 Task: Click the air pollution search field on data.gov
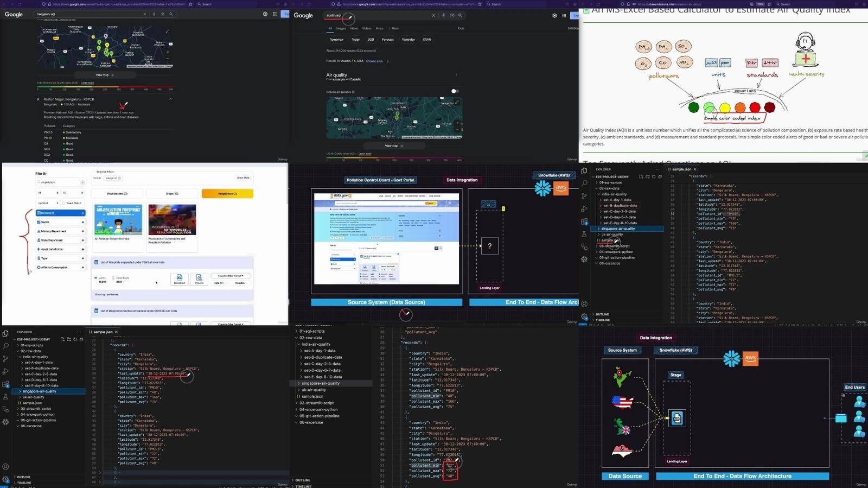click(x=61, y=182)
